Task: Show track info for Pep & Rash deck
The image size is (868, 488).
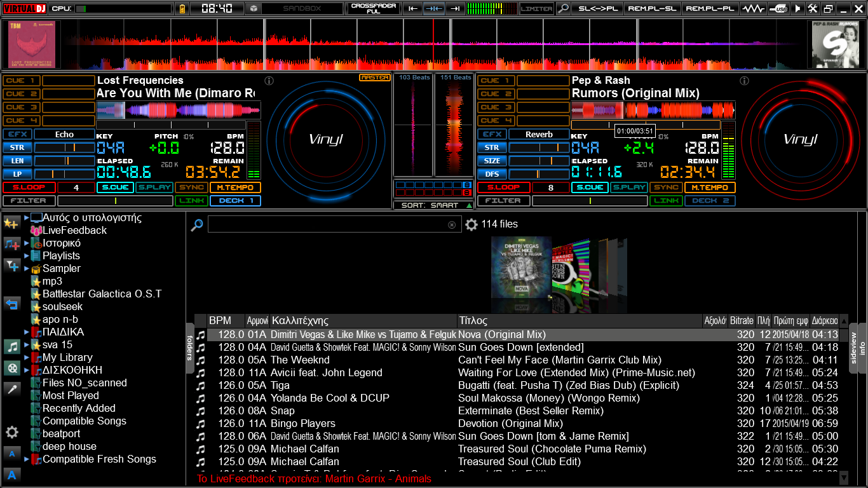Action: 744,81
